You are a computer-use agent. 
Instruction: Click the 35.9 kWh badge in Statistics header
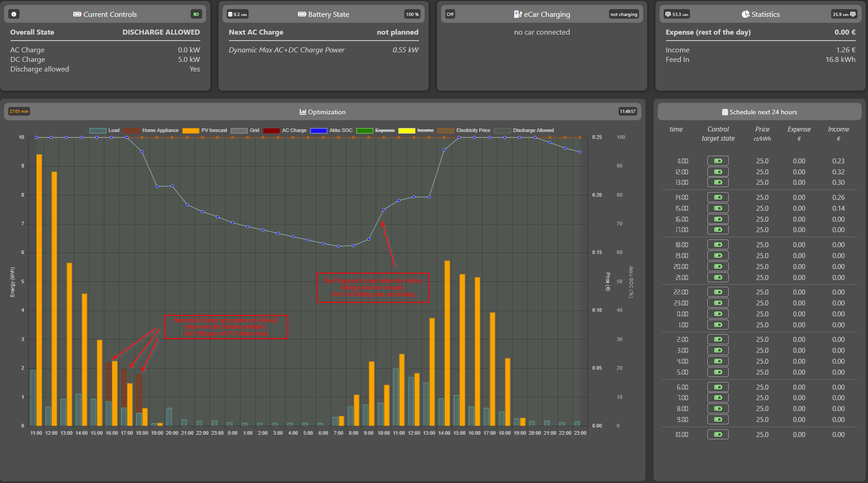[x=844, y=14]
